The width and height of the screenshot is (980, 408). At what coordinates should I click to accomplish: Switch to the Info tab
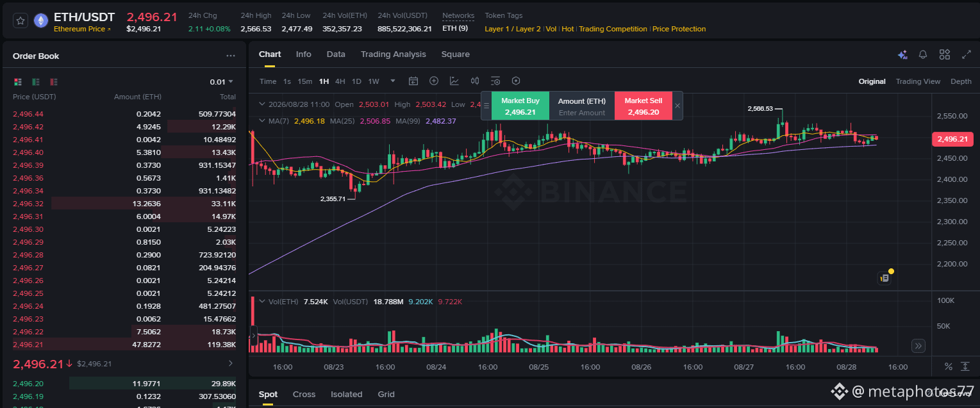(304, 54)
